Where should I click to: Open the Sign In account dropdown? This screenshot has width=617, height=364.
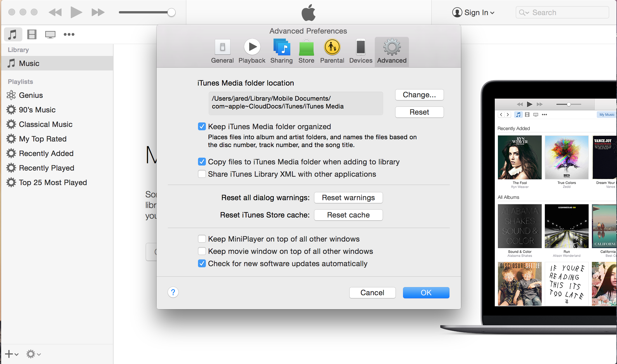pyautogui.click(x=473, y=12)
